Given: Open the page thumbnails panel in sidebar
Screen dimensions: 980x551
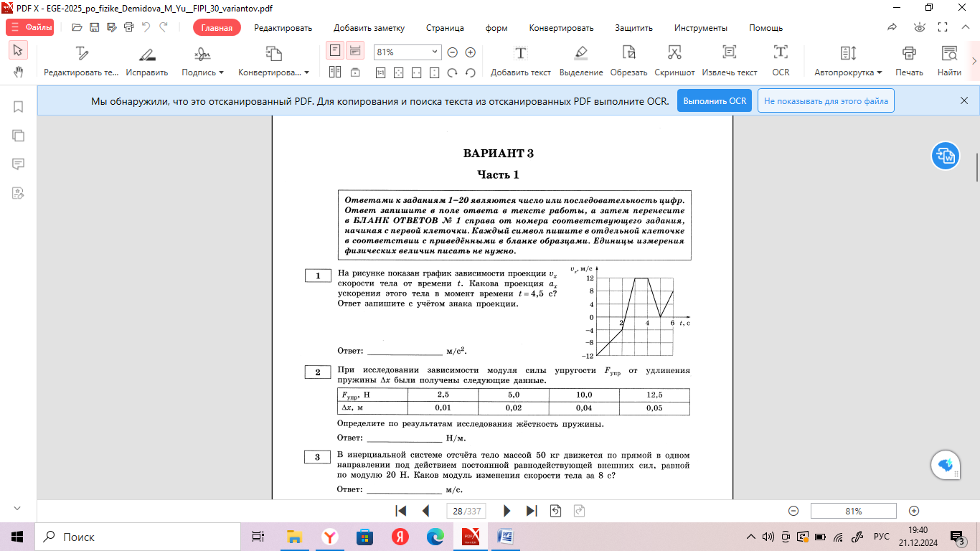Looking at the screenshot, I should (x=19, y=136).
